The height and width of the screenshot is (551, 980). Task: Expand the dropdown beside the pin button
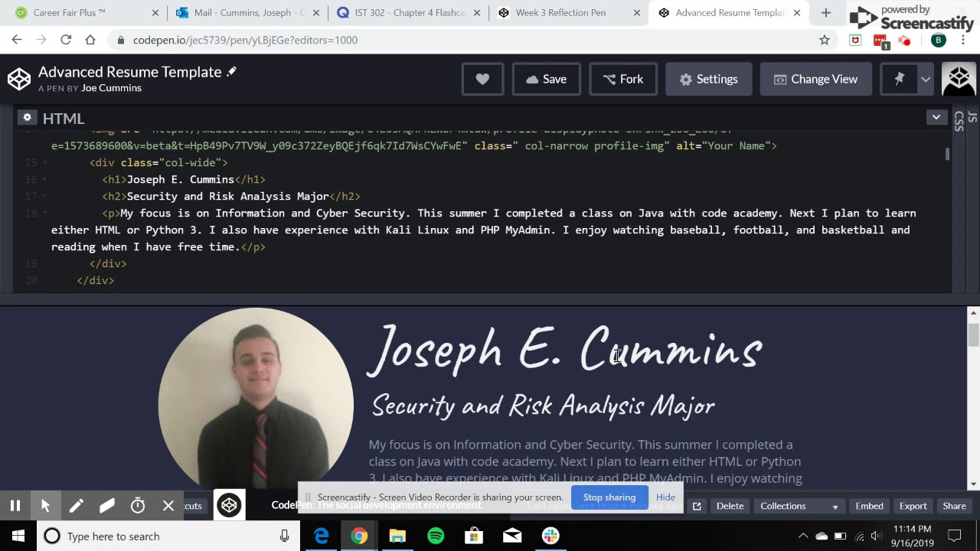point(926,79)
